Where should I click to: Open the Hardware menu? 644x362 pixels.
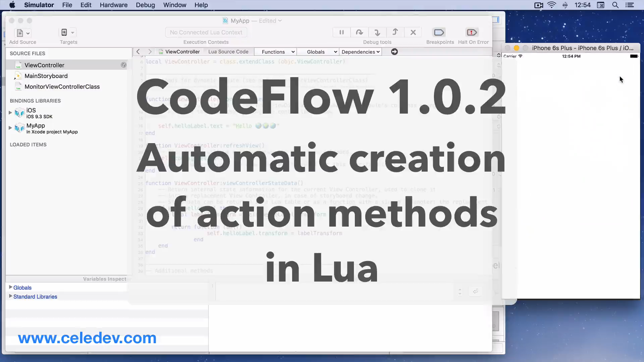click(114, 5)
